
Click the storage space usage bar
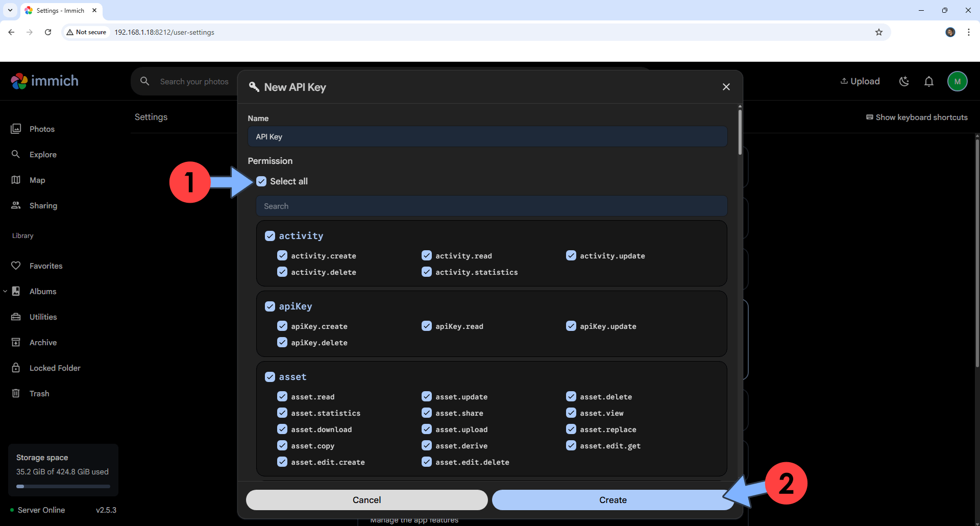click(x=63, y=486)
